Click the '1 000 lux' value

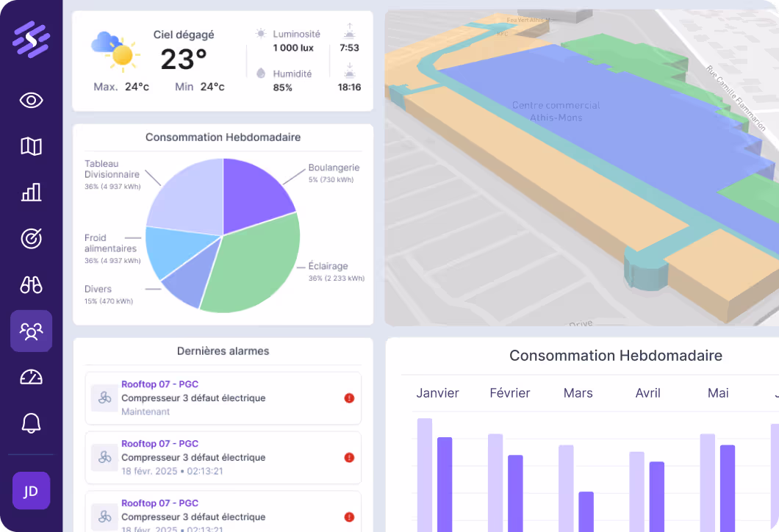click(x=293, y=48)
